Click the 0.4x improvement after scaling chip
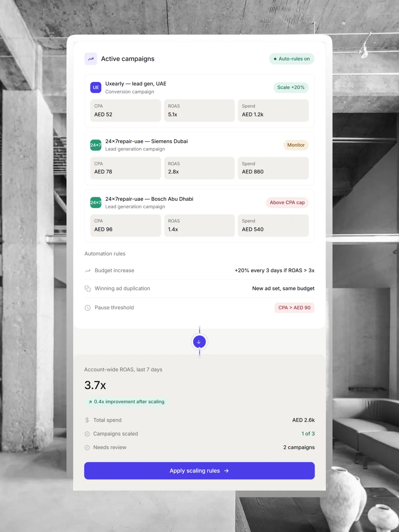399x532 pixels. (x=126, y=402)
